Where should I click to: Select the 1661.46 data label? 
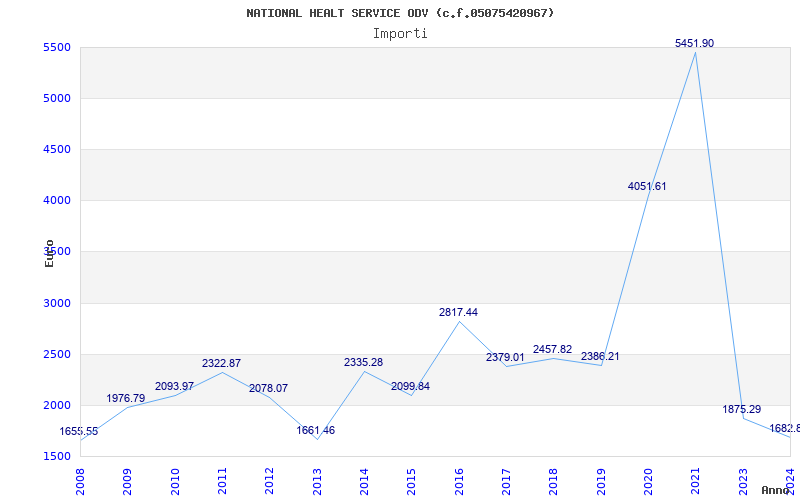tap(316, 431)
